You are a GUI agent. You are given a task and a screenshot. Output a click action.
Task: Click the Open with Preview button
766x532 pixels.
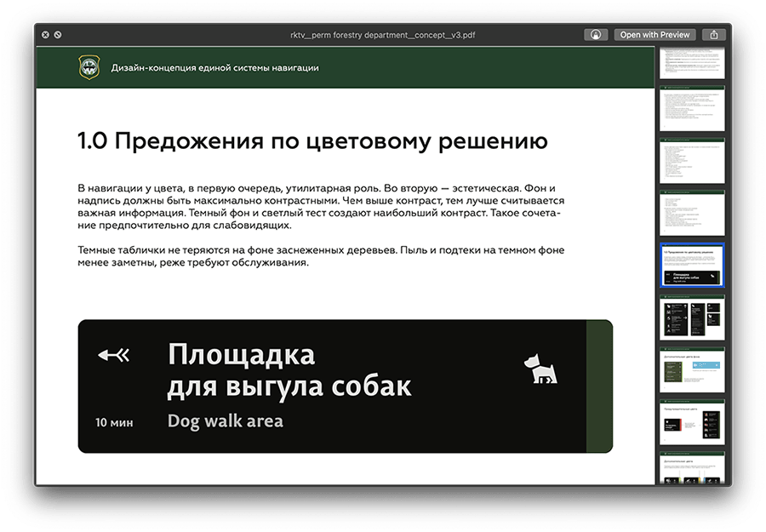point(654,35)
